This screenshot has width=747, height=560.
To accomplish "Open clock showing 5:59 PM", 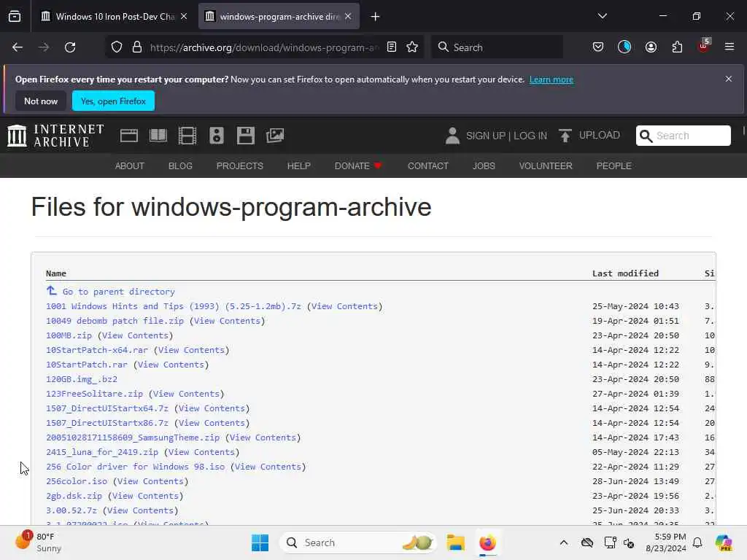I will [666, 542].
